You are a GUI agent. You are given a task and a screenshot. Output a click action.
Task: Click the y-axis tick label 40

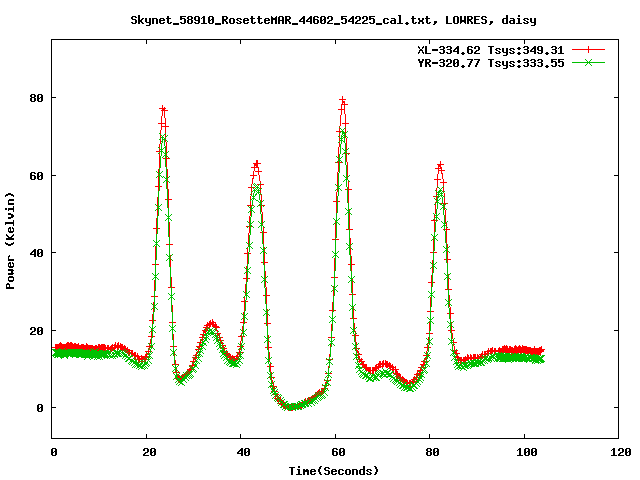(x=36, y=253)
